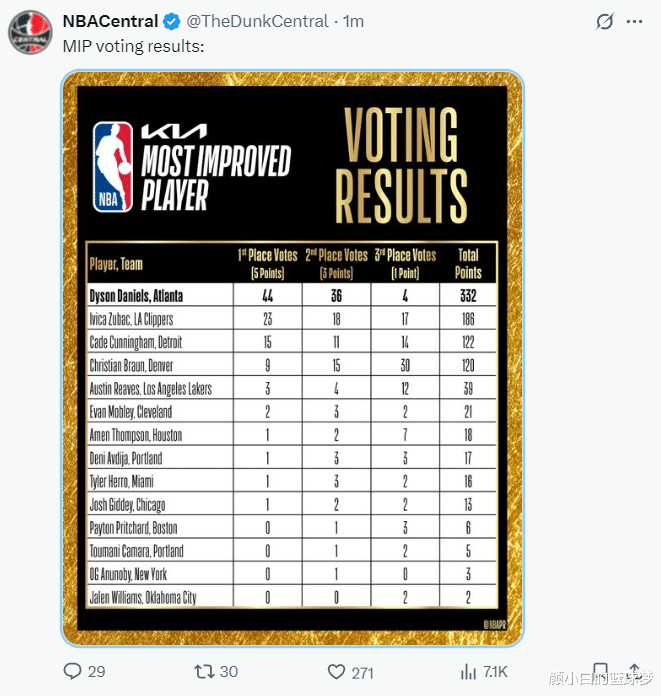Screen dimensions: 661x696
Task: Repost the tweet with retweet icon
Action: coord(203,671)
